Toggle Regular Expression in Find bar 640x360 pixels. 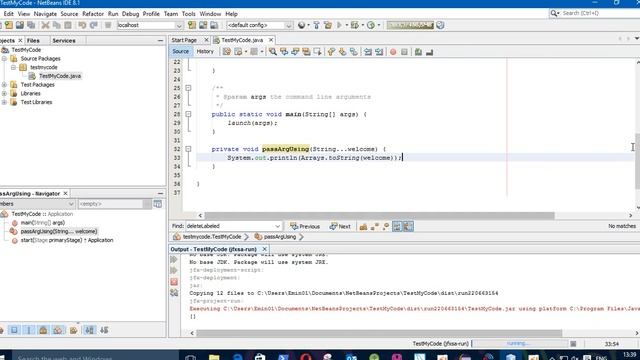pyautogui.click(x=386, y=226)
